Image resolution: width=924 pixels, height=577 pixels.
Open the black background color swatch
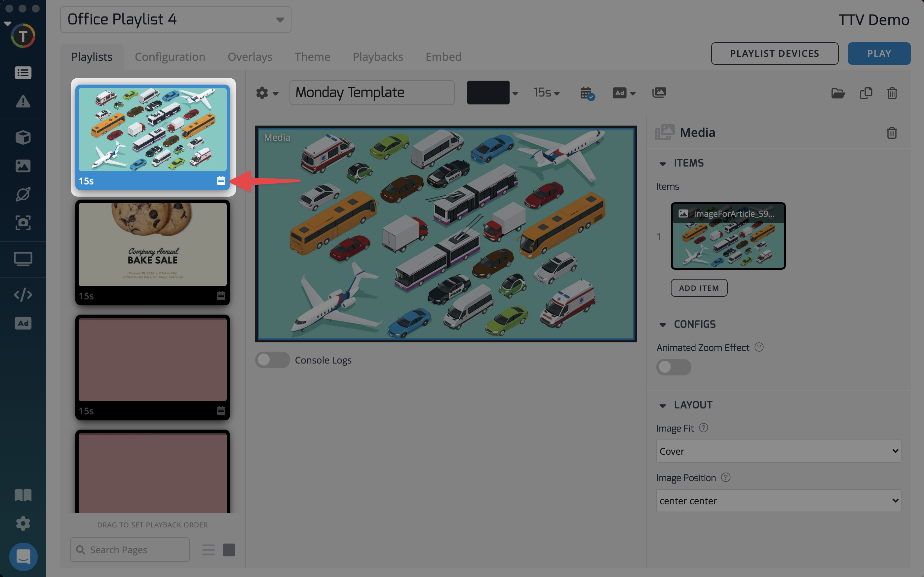[488, 93]
